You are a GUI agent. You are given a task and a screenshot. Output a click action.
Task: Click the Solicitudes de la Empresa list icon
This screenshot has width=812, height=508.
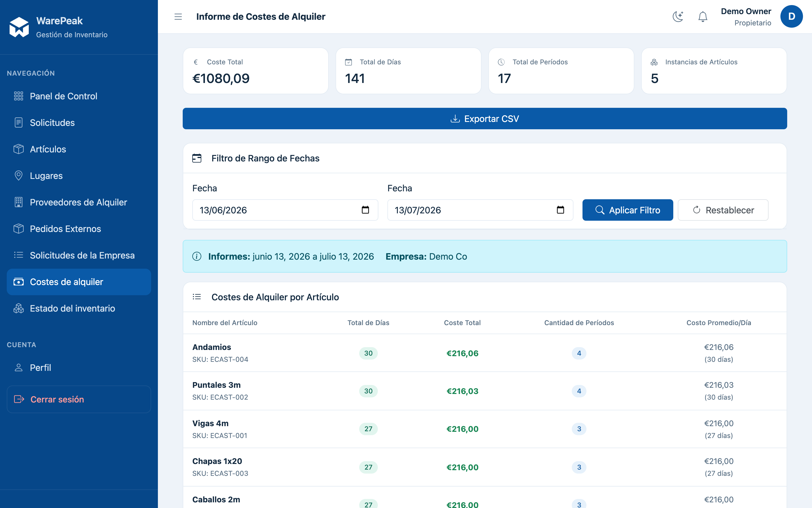click(x=18, y=255)
